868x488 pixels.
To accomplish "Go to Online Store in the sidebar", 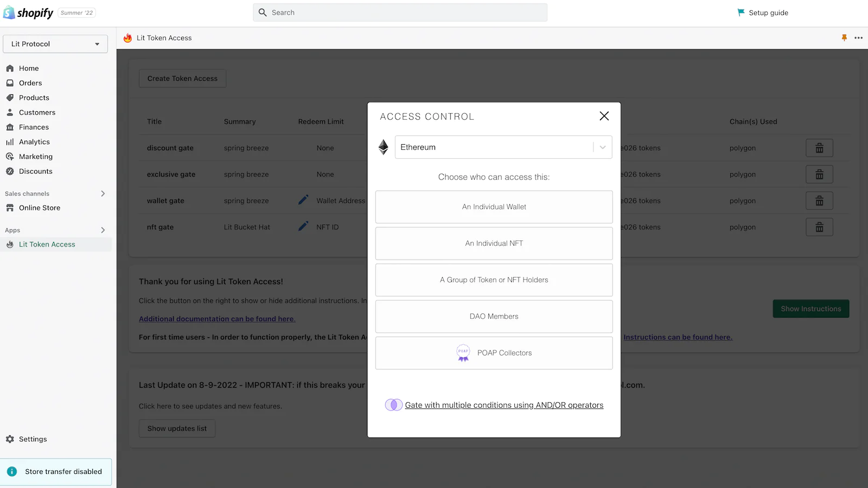I will click(38, 208).
